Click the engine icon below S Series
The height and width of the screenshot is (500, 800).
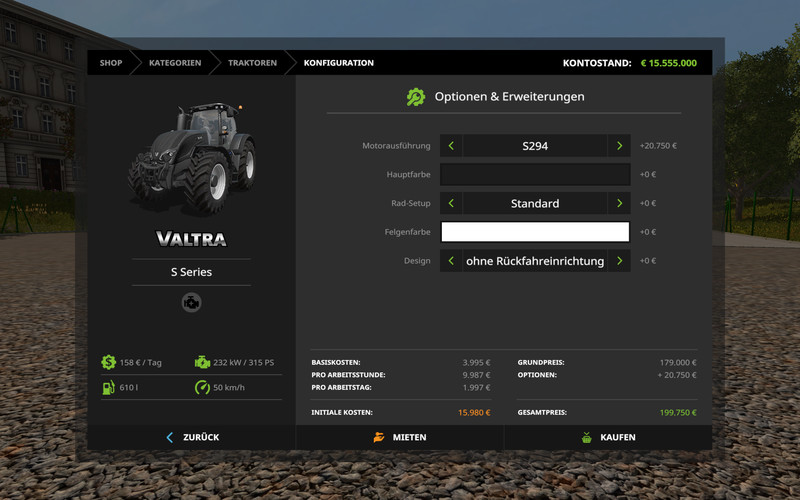191,302
